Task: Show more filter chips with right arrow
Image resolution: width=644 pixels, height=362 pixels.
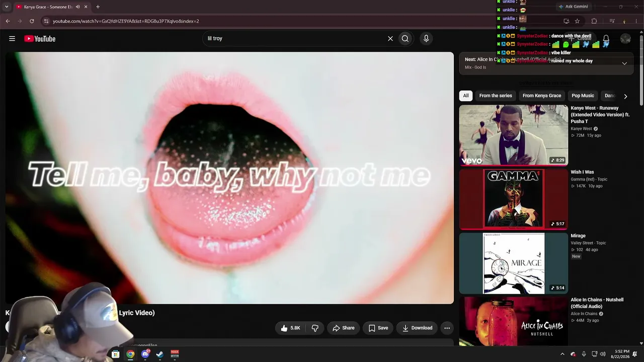Action: point(625,96)
